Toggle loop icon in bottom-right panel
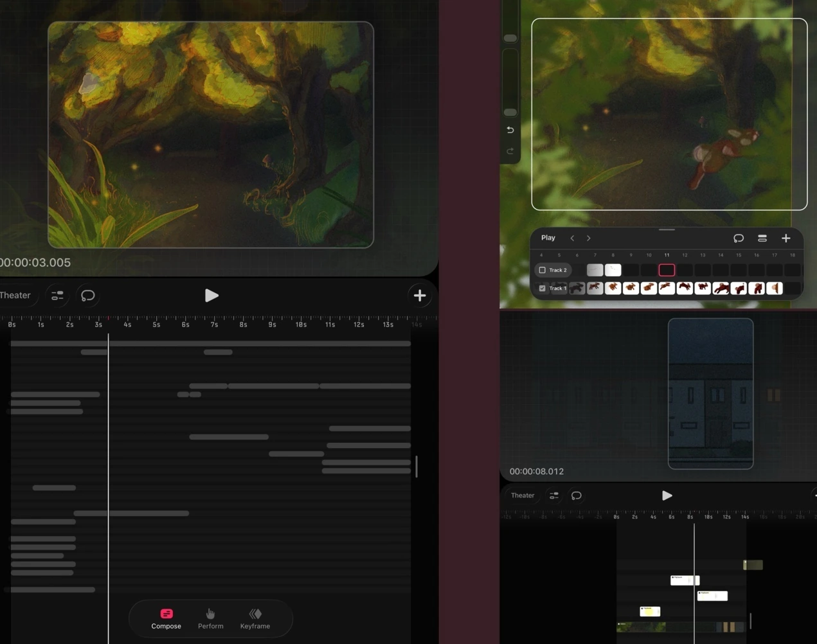The height and width of the screenshot is (644, 817). point(577,496)
